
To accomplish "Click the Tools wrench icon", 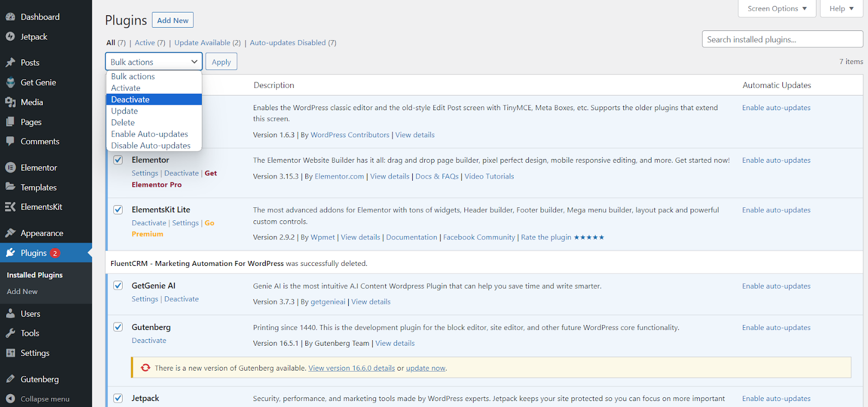I will (10, 333).
